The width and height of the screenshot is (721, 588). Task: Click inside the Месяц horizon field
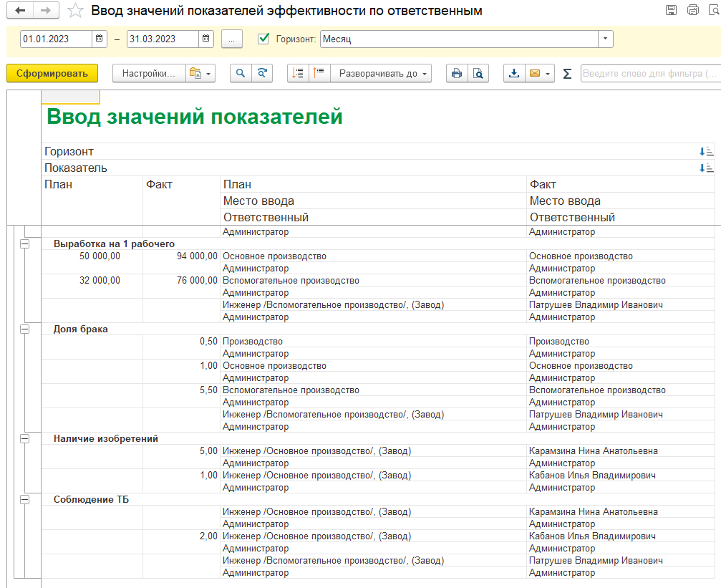click(x=458, y=39)
